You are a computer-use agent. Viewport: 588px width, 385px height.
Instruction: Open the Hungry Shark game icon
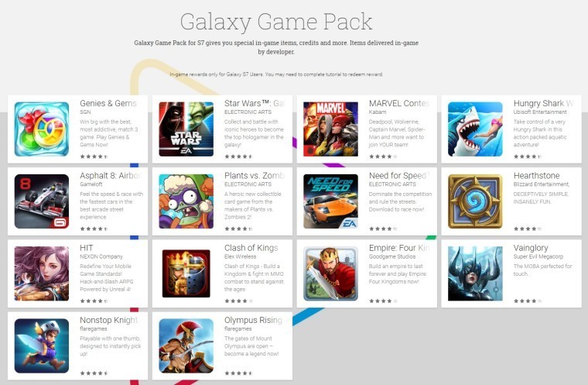(x=475, y=129)
